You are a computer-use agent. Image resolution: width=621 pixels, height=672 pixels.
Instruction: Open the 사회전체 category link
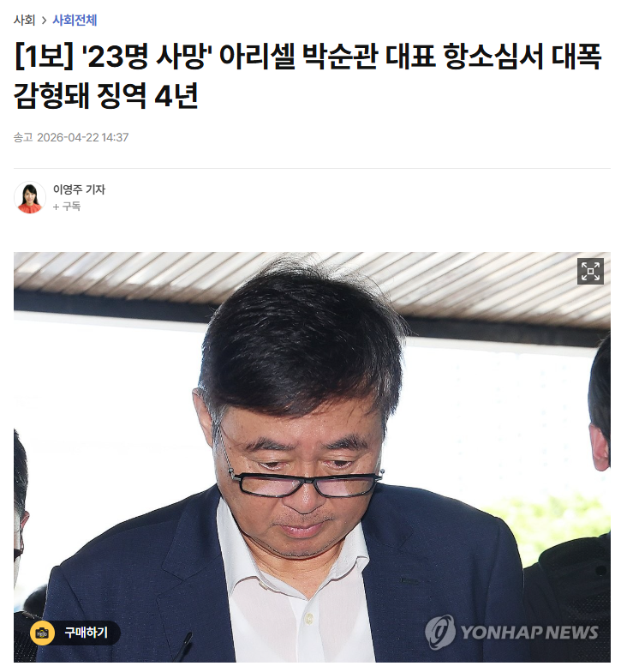coord(75,21)
